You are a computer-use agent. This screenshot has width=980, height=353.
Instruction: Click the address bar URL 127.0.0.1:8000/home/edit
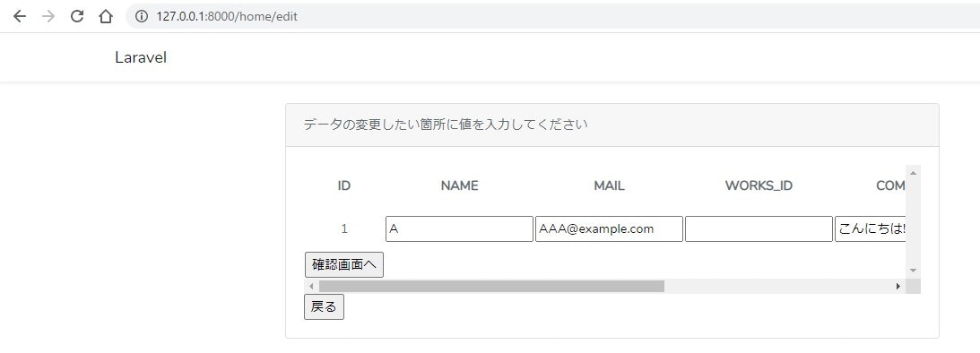(227, 16)
